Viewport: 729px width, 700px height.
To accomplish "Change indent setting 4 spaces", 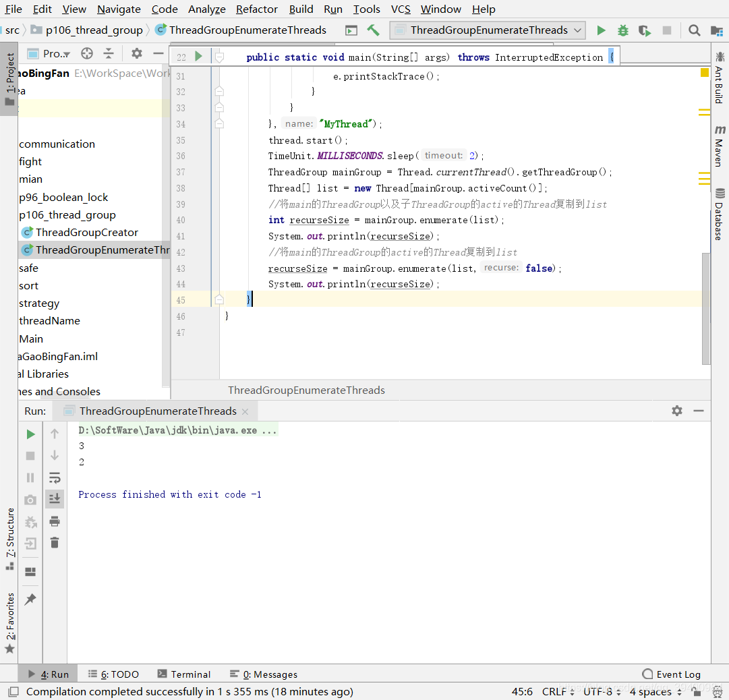I will point(655,692).
